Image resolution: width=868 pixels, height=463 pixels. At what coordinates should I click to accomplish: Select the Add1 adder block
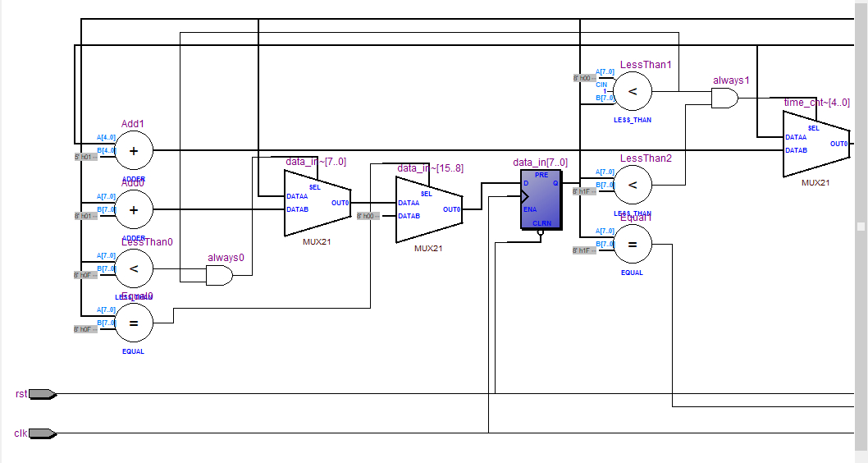(134, 150)
